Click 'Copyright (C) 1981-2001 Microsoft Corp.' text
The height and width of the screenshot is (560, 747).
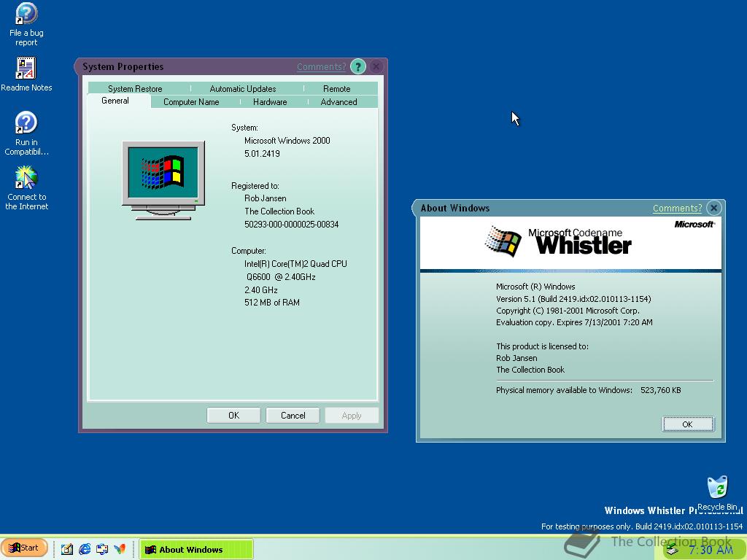click(x=568, y=311)
